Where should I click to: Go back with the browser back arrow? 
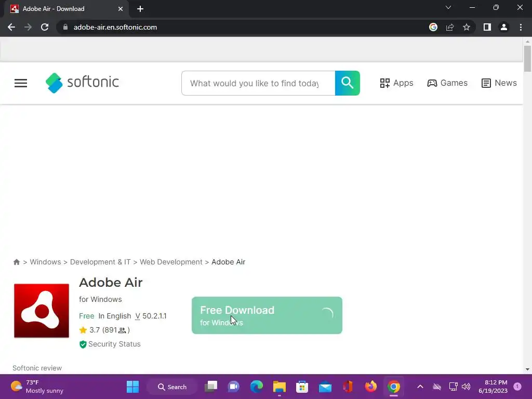(x=11, y=27)
